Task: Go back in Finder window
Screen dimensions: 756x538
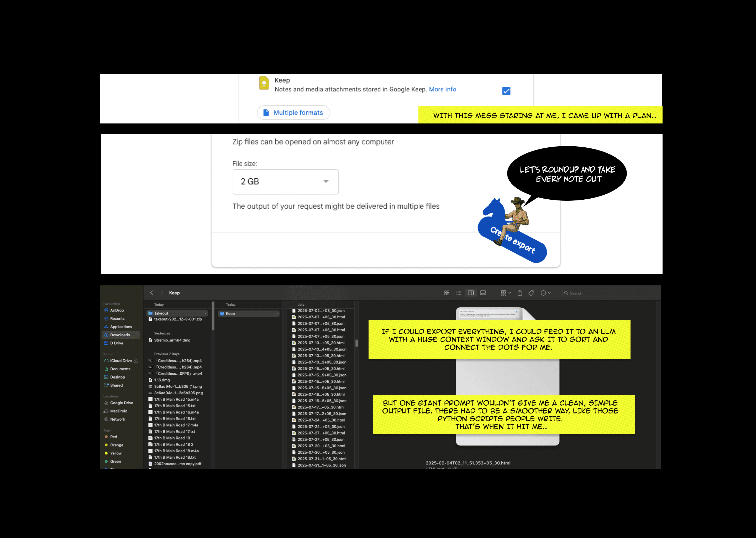Action: (x=152, y=293)
